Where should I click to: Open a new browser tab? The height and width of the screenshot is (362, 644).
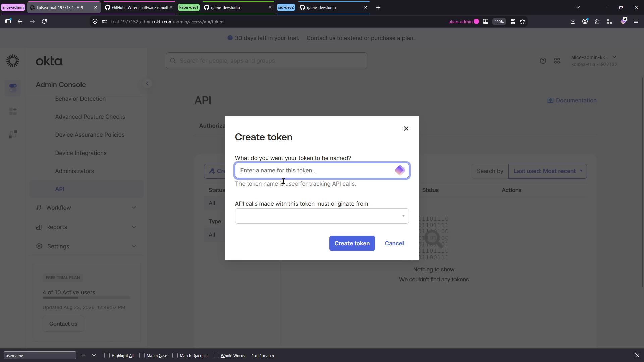coord(378,7)
